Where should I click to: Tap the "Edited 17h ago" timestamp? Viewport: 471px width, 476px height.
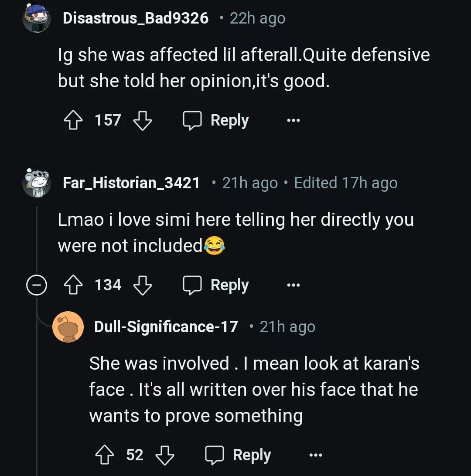tap(346, 183)
